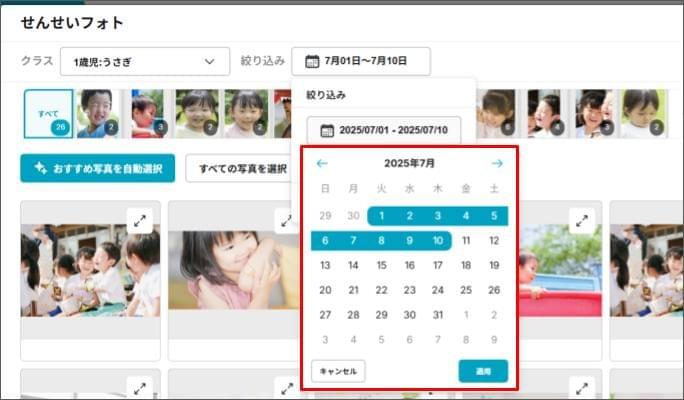Select the すべて 26 photos filter
684x400 pixels.
pos(48,114)
